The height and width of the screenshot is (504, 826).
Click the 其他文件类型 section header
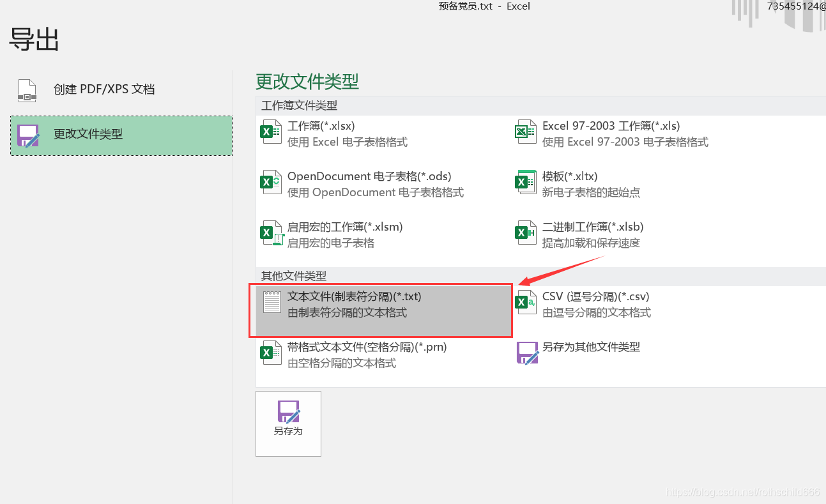tap(294, 276)
